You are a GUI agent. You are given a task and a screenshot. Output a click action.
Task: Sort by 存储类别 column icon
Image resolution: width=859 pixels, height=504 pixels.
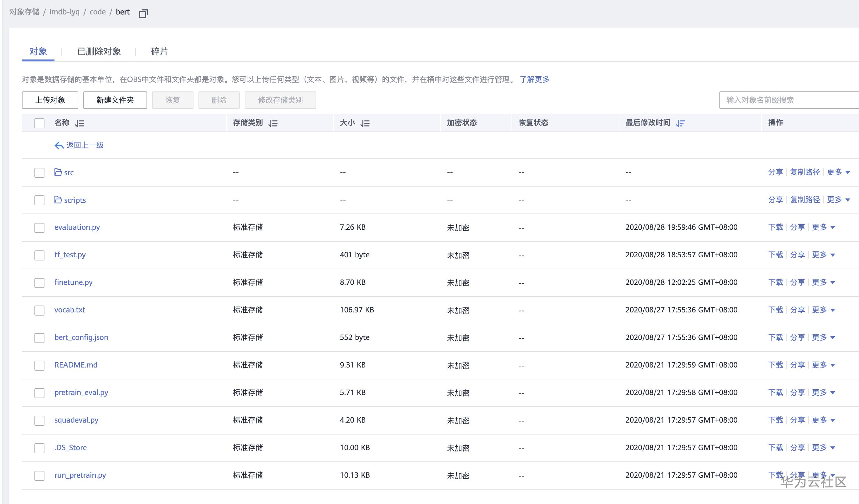point(273,123)
